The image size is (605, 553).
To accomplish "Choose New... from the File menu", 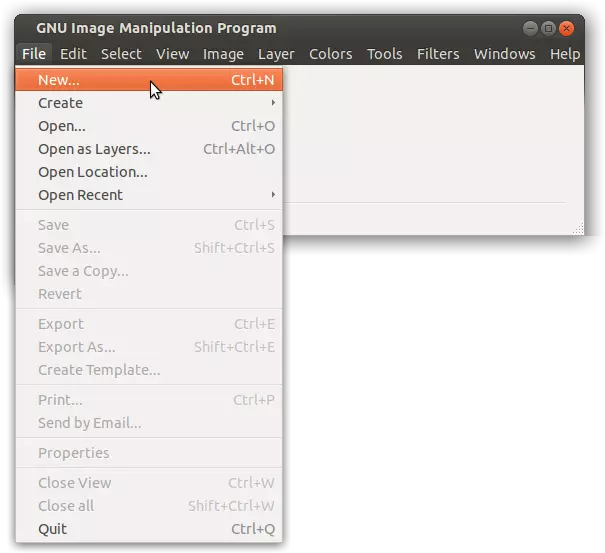I will pyautogui.click(x=149, y=80).
